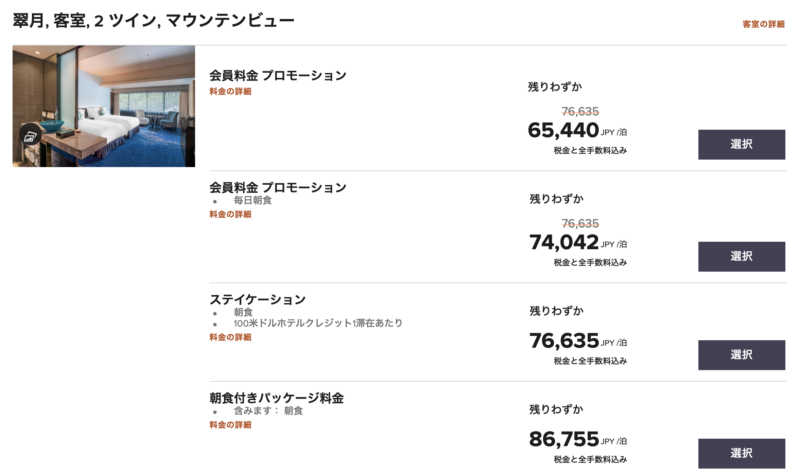800x474 pixels.
Task: Open the 客室の詳細 link
Action: coord(763,24)
